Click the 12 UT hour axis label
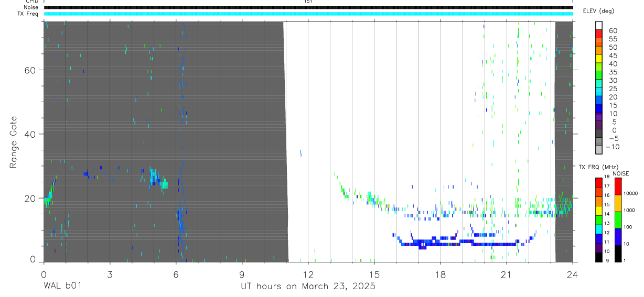Screen dimensions: 644x297 pos(308,273)
